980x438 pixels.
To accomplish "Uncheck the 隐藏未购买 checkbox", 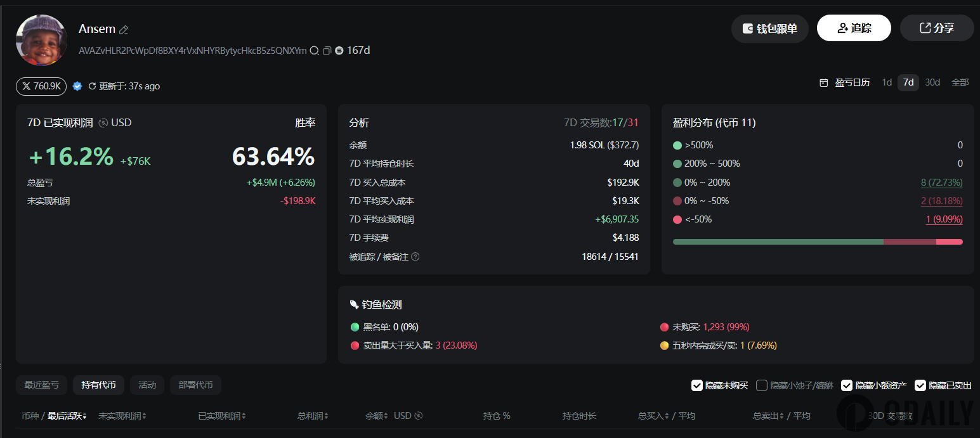I will pyautogui.click(x=697, y=385).
